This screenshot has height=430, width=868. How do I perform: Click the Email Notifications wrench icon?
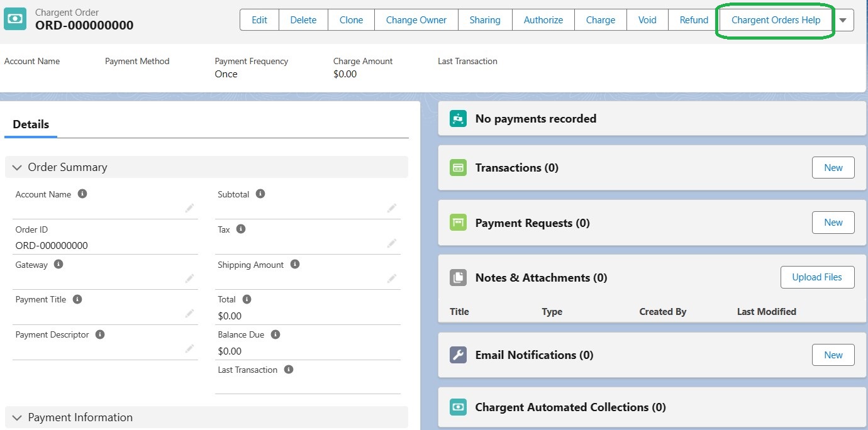pyautogui.click(x=457, y=355)
